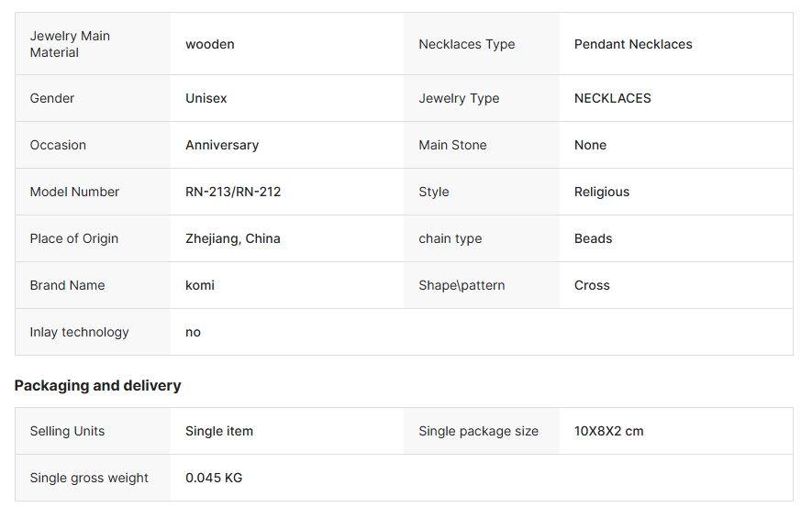Click the brand name "komi"
Screen dimensions: 812x518
click(x=200, y=285)
